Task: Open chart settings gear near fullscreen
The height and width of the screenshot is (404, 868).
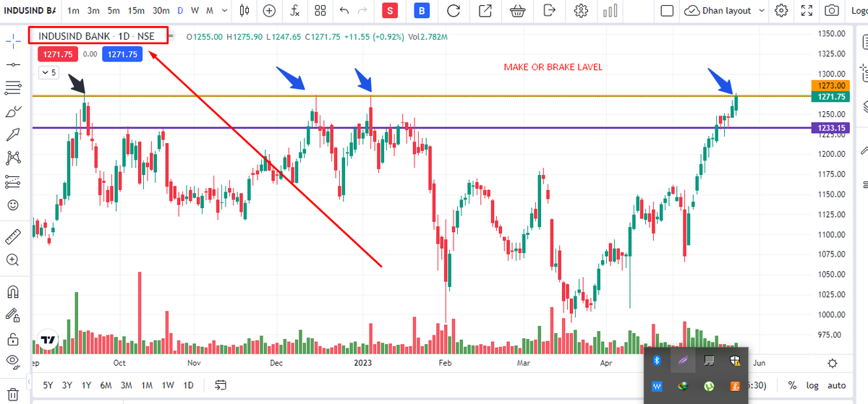Action: (x=781, y=11)
